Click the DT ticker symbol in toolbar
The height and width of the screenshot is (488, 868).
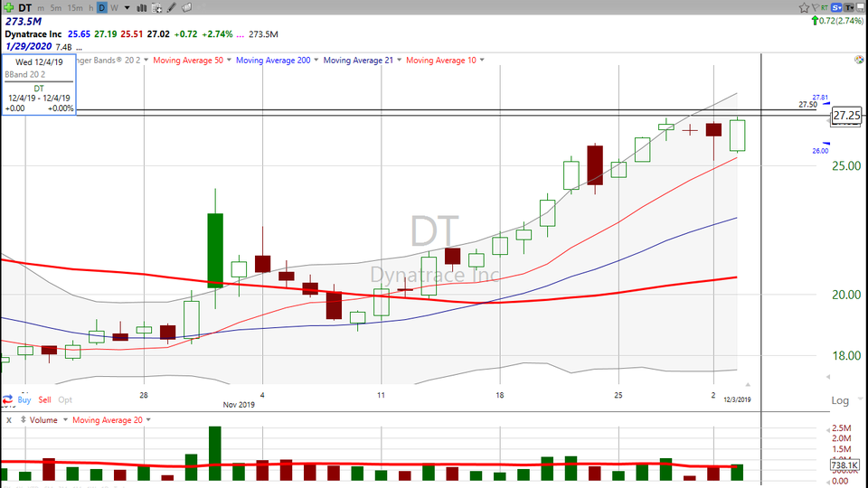click(x=25, y=8)
